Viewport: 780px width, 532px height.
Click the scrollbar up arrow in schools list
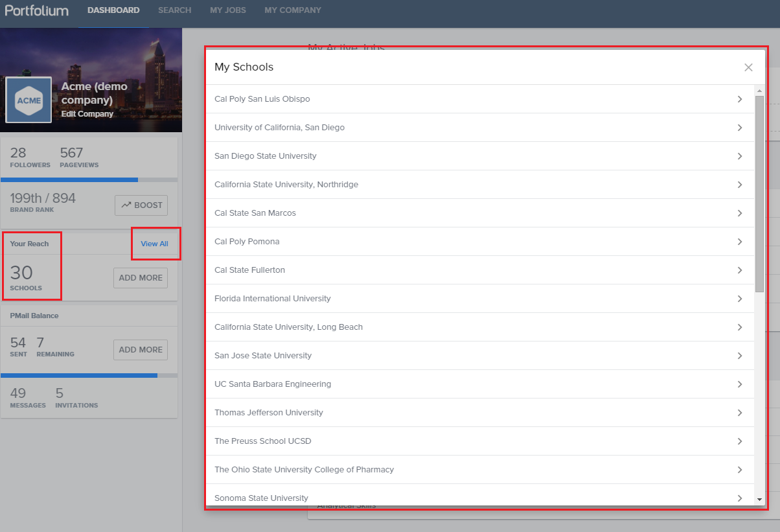click(x=760, y=90)
